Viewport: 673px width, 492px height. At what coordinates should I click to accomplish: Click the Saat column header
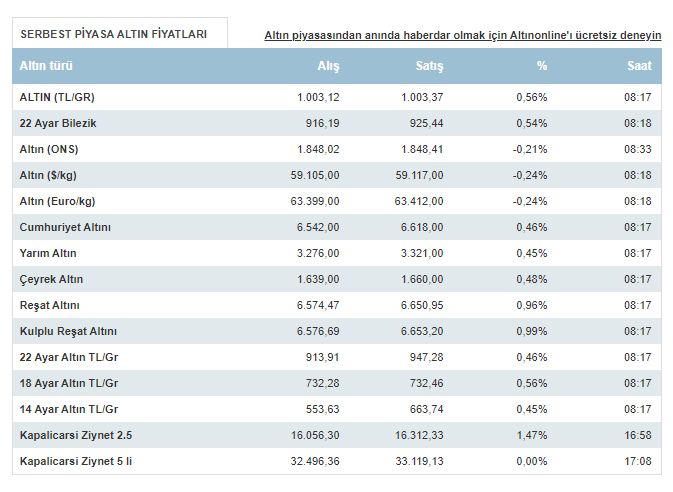point(639,66)
